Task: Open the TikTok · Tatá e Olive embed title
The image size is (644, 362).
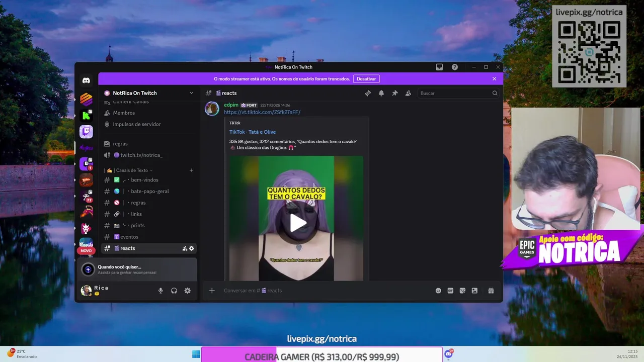Action: click(253, 132)
